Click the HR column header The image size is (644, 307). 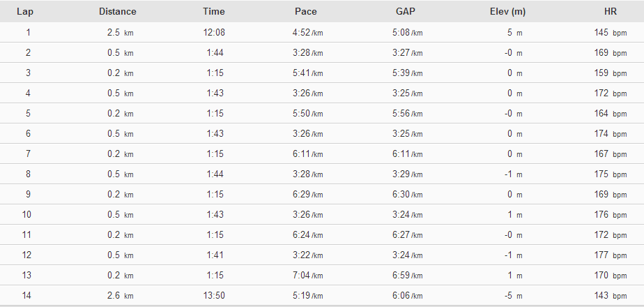pyautogui.click(x=611, y=11)
